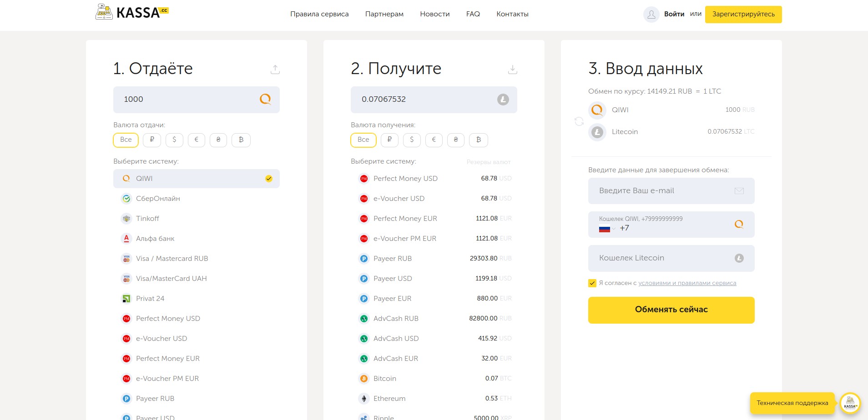868x420 pixels.
Task: Select AdvCash USD in the receive list
Action: 434,339
